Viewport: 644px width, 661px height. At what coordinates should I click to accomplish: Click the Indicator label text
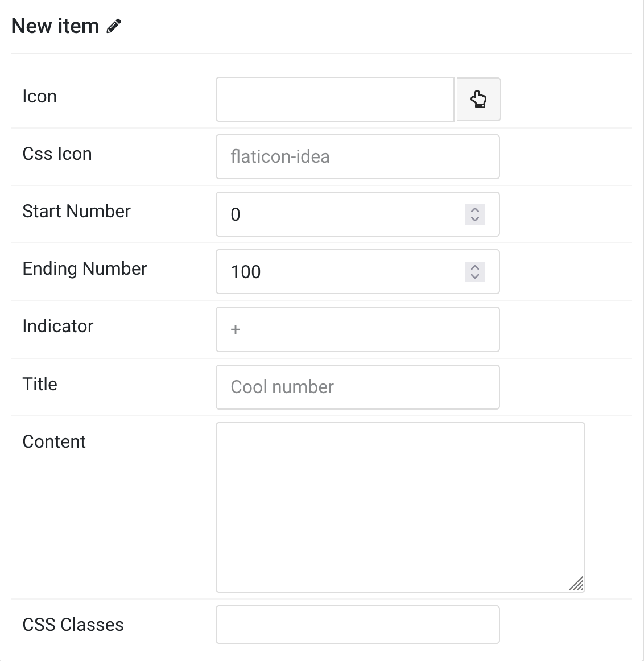pos(57,326)
